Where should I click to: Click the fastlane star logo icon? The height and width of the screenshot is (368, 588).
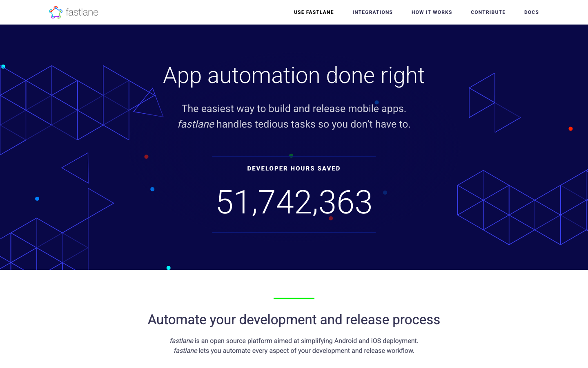click(56, 12)
